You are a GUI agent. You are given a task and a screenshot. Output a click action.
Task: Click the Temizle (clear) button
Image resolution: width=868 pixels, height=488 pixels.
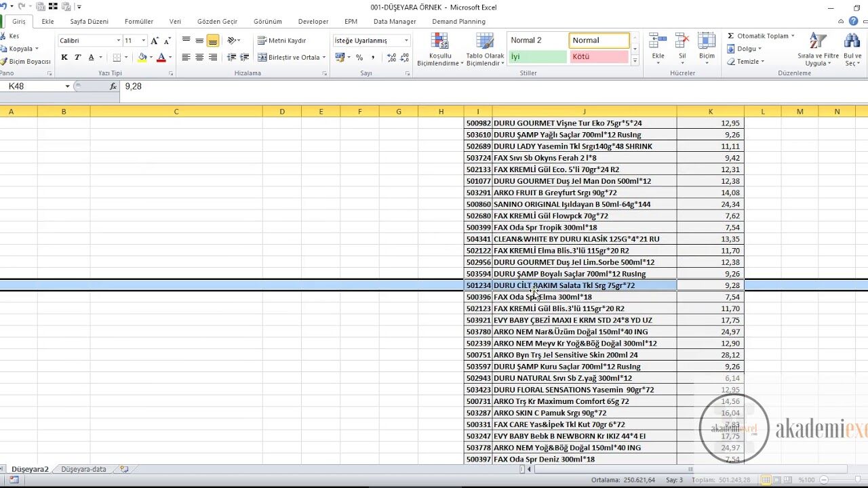point(747,62)
